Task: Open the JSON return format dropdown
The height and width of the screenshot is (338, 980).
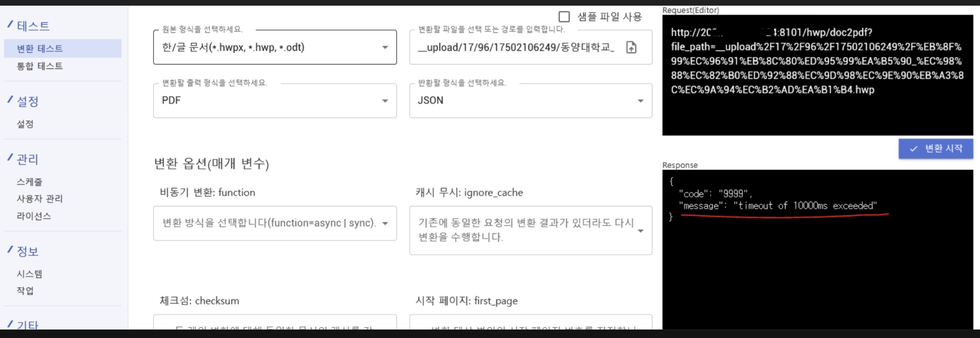Action: coord(530,100)
